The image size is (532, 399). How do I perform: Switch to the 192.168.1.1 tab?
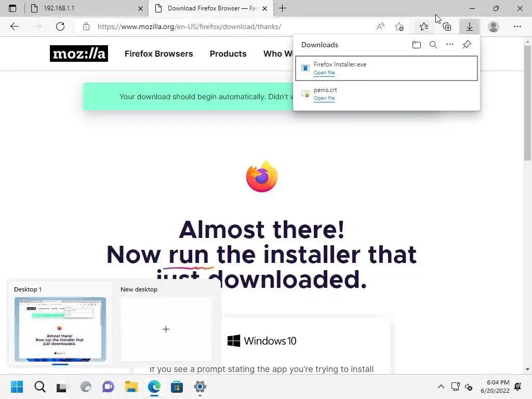click(x=87, y=8)
